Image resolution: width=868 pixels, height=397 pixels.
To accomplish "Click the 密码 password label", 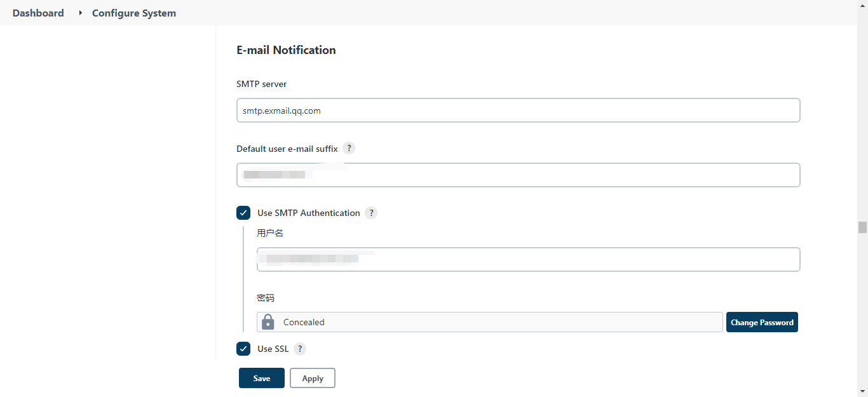I will (x=266, y=298).
